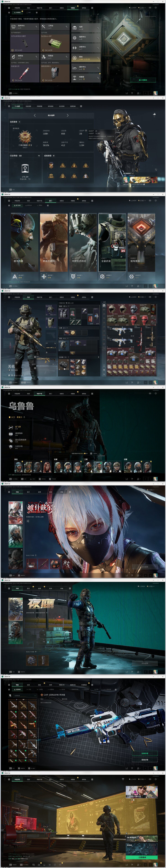Click green button on CAR-15 weapon screen

[x=145, y=753]
